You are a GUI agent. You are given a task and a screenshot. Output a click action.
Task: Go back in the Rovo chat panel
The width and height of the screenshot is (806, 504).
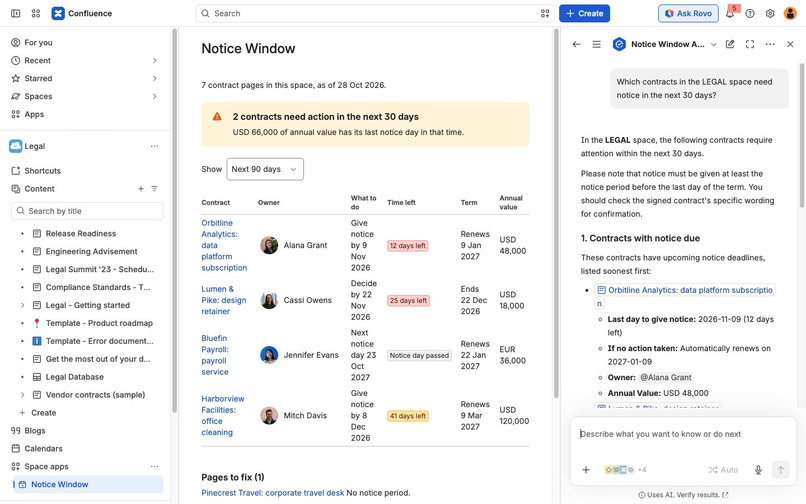click(x=576, y=44)
